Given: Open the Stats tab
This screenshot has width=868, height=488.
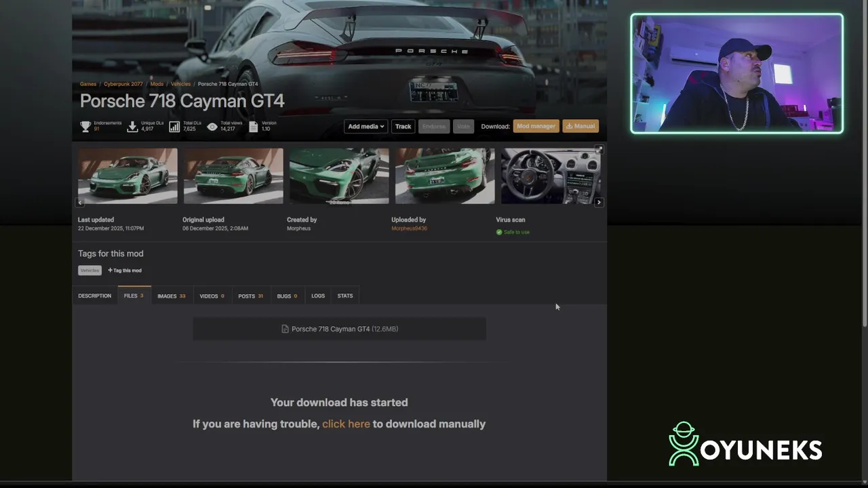Looking at the screenshot, I should click(345, 296).
